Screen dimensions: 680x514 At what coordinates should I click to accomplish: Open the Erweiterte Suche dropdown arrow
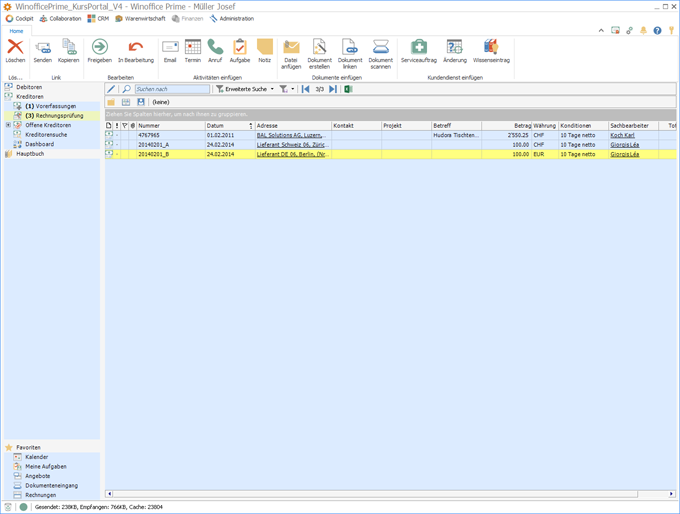click(x=272, y=89)
